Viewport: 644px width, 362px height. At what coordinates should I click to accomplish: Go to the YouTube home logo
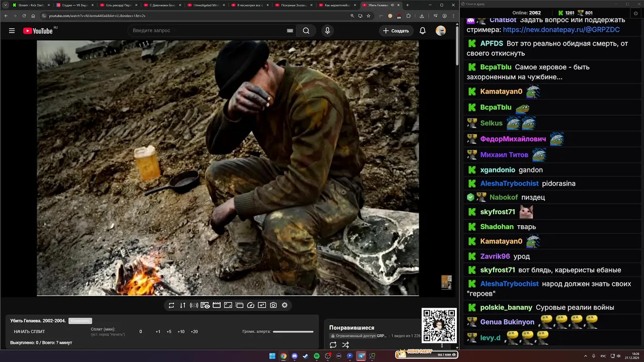[38, 31]
